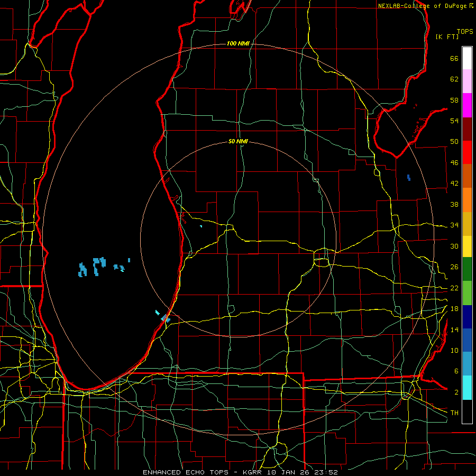Click the 58 legend value

(x=454, y=100)
